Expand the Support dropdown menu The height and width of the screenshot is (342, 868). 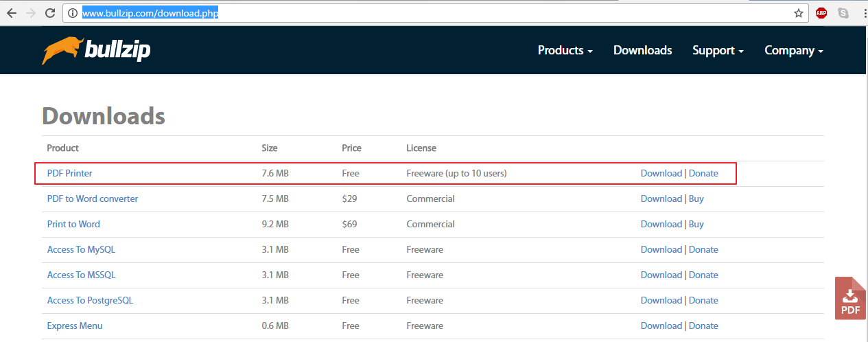718,50
